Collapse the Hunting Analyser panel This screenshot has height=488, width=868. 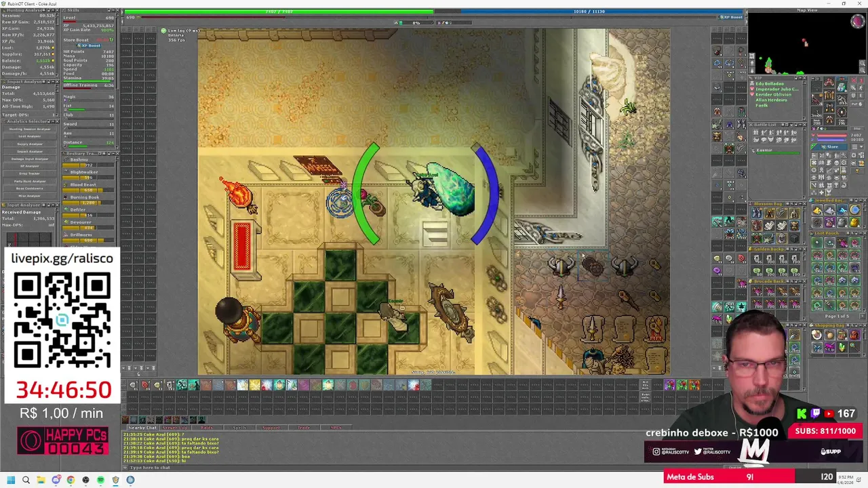tap(53, 10)
